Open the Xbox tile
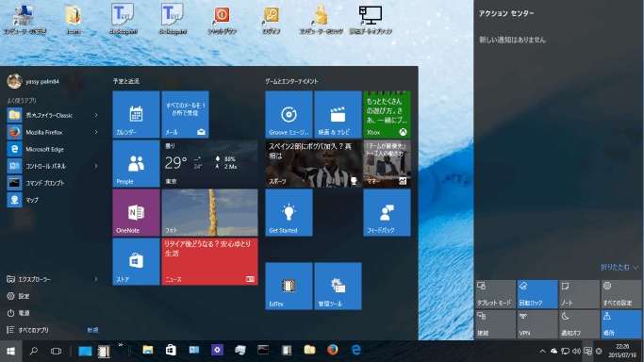 (x=387, y=114)
